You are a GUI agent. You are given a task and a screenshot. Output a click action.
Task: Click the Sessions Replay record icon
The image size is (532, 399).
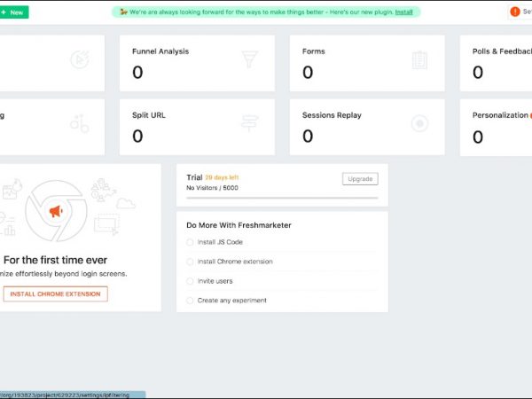coord(419,123)
